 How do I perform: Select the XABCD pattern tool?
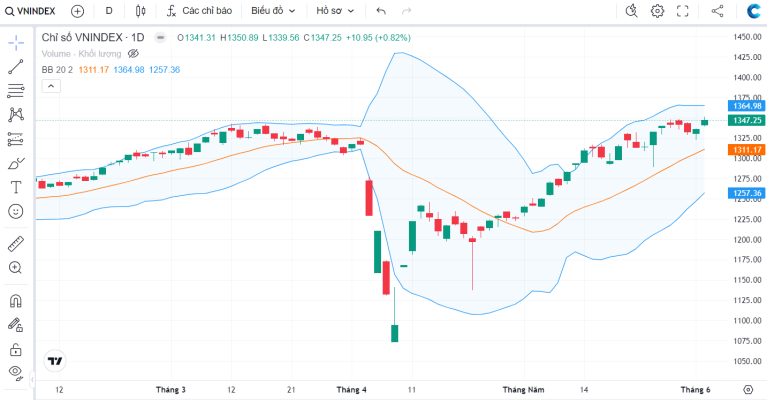point(16,114)
